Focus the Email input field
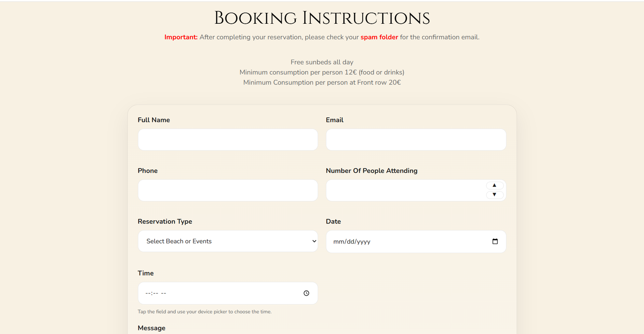This screenshot has height=334, width=644. coord(416,139)
